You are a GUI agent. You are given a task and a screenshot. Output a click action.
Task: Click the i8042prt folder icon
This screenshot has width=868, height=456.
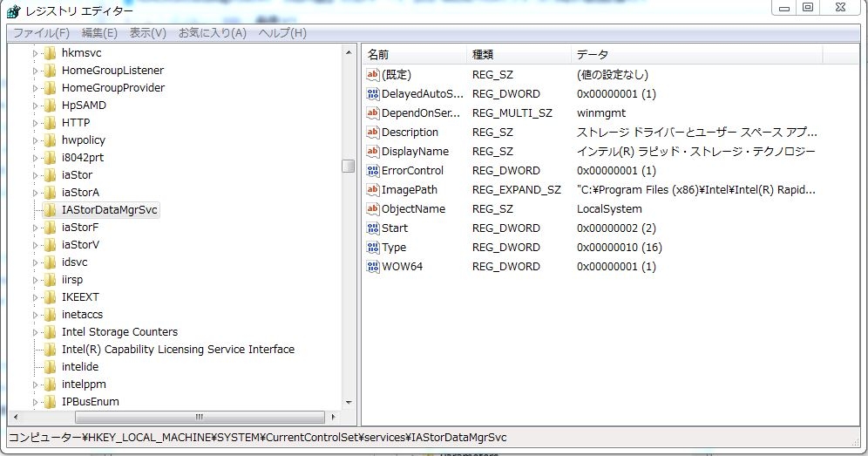pyautogui.click(x=50, y=158)
